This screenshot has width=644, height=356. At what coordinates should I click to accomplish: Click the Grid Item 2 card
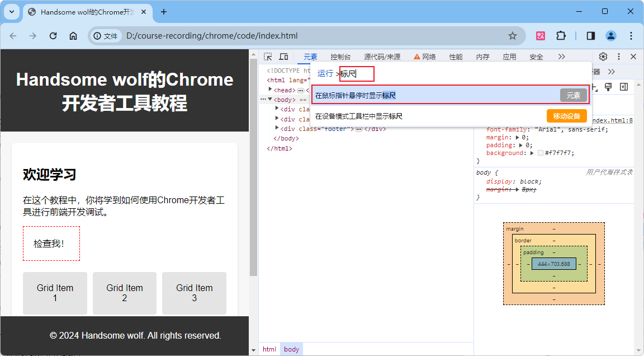(x=125, y=293)
